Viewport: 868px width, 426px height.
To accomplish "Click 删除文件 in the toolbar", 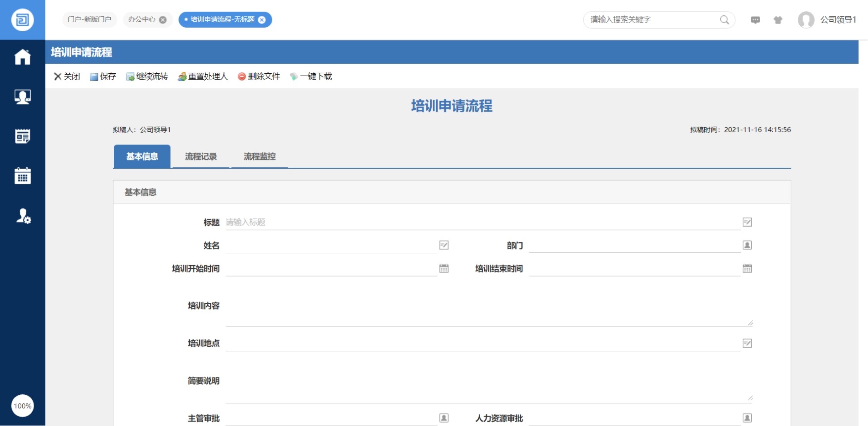I will [x=259, y=76].
